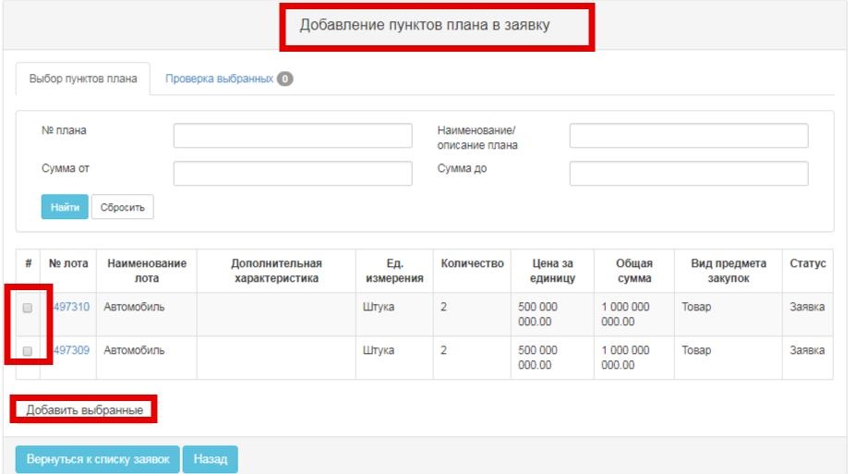This screenshot has height=474, width=868.
Task: Click the Общая сумма column header
Action: 634,271
